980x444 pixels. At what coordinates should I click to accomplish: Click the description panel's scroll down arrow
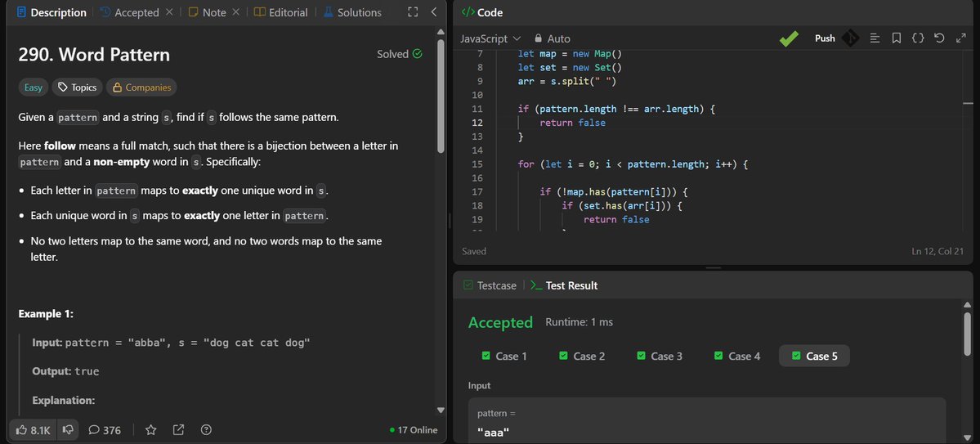441,410
